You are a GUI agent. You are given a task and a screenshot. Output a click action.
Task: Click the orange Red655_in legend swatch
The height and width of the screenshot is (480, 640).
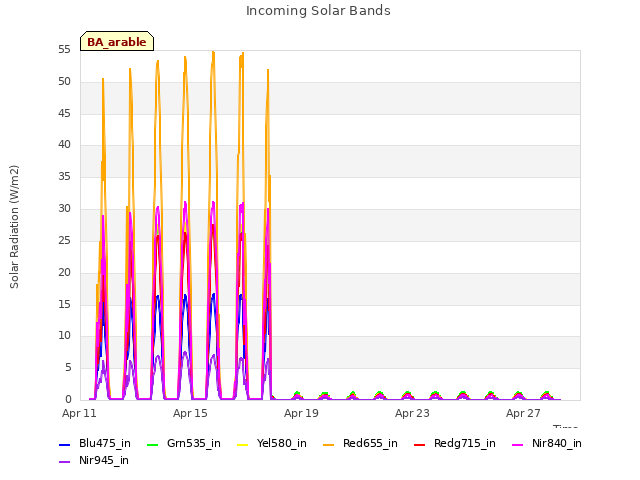pyautogui.click(x=328, y=444)
